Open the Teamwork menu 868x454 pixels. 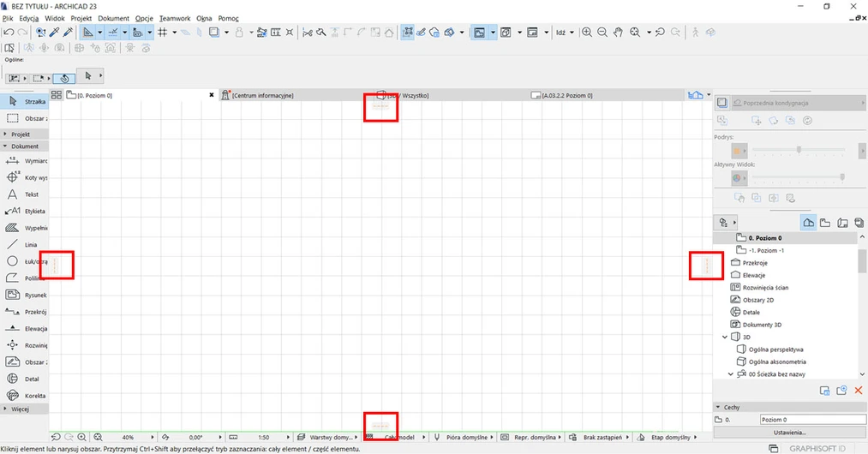pos(175,18)
